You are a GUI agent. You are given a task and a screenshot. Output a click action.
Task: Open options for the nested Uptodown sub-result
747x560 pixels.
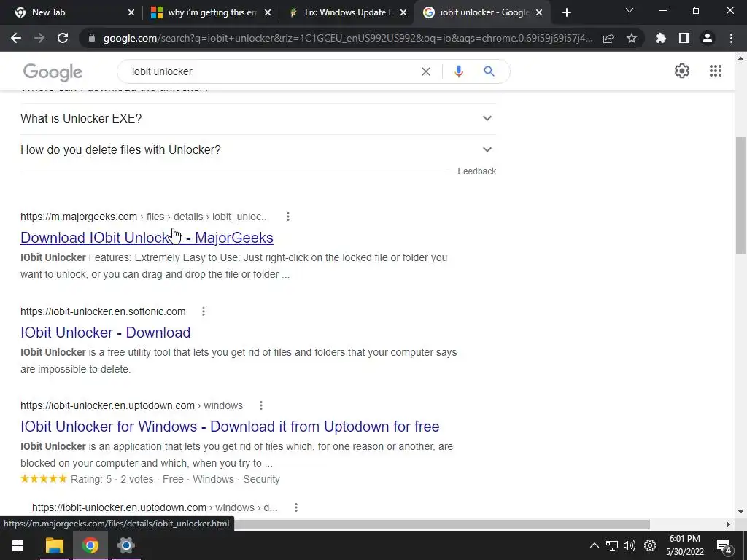coord(296,507)
